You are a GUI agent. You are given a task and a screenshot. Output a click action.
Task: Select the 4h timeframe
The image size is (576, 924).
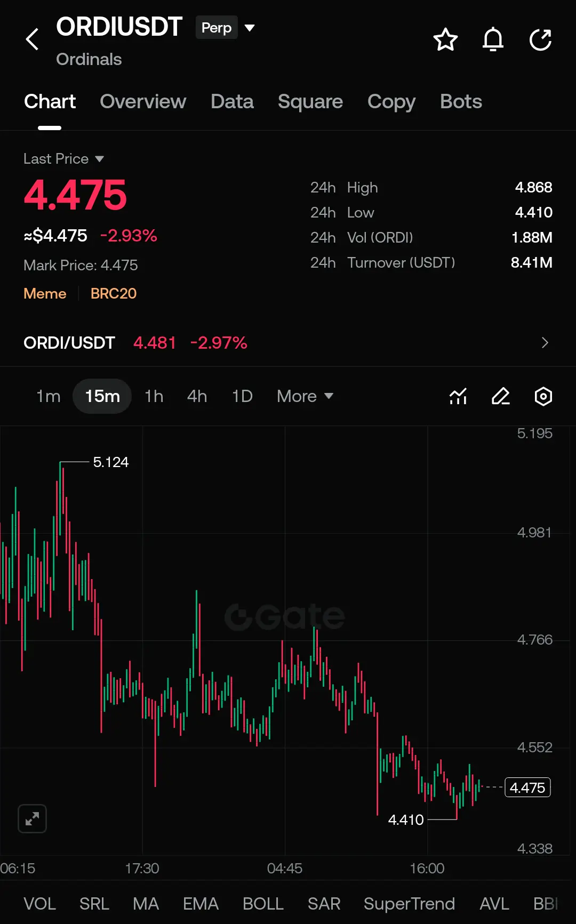[x=197, y=396]
